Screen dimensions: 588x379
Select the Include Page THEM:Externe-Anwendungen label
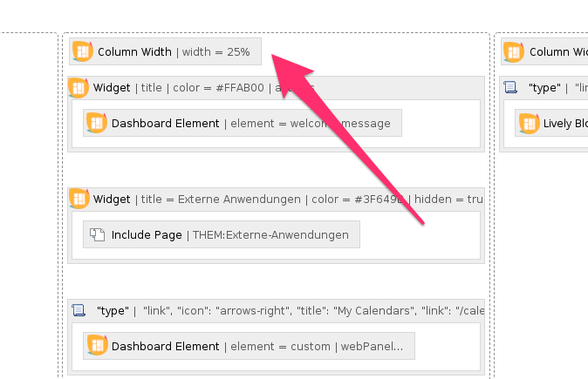[229, 234]
